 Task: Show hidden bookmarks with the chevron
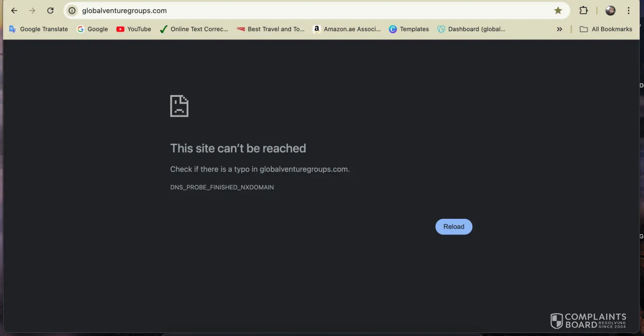pyautogui.click(x=560, y=29)
